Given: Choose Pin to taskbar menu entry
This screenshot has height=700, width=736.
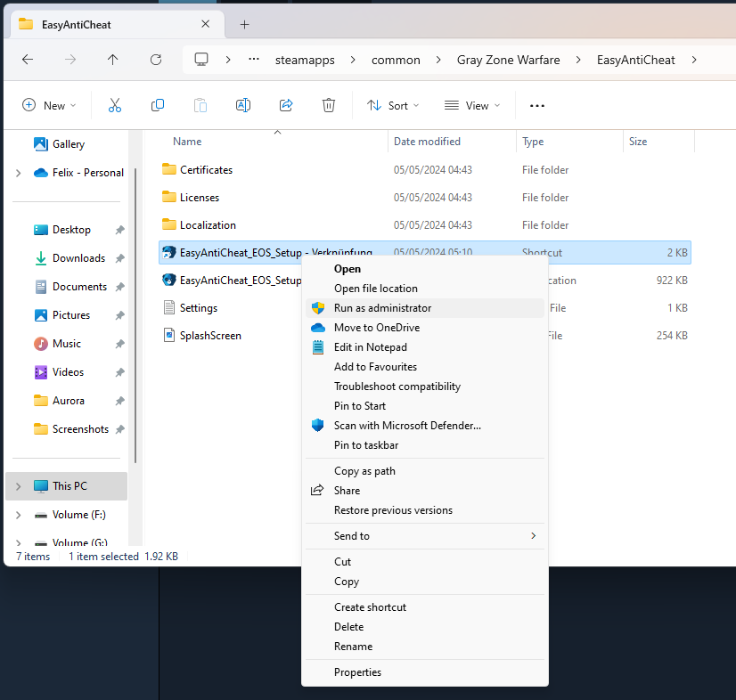Looking at the screenshot, I should click(425, 444).
